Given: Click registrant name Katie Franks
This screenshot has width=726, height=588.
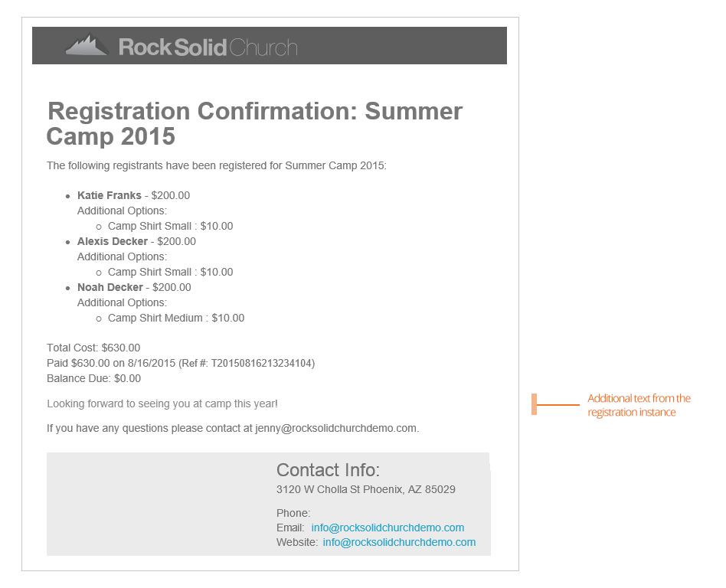Looking at the screenshot, I should click(x=110, y=195).
